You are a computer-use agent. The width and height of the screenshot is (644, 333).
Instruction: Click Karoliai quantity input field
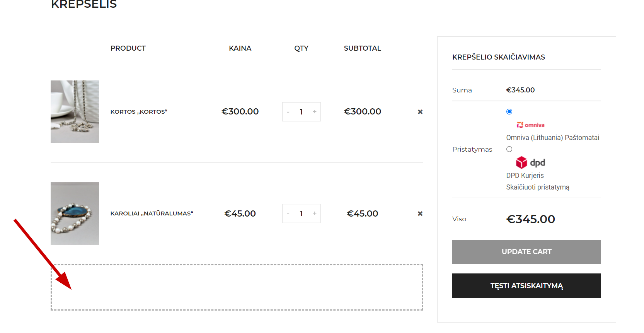(302, 213)
